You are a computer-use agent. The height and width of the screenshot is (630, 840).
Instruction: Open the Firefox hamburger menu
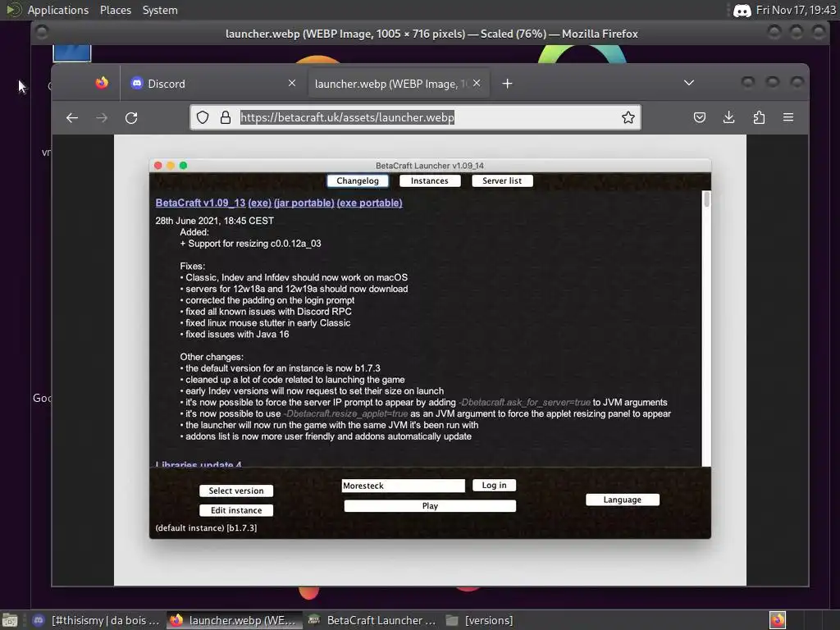(788, 117)
